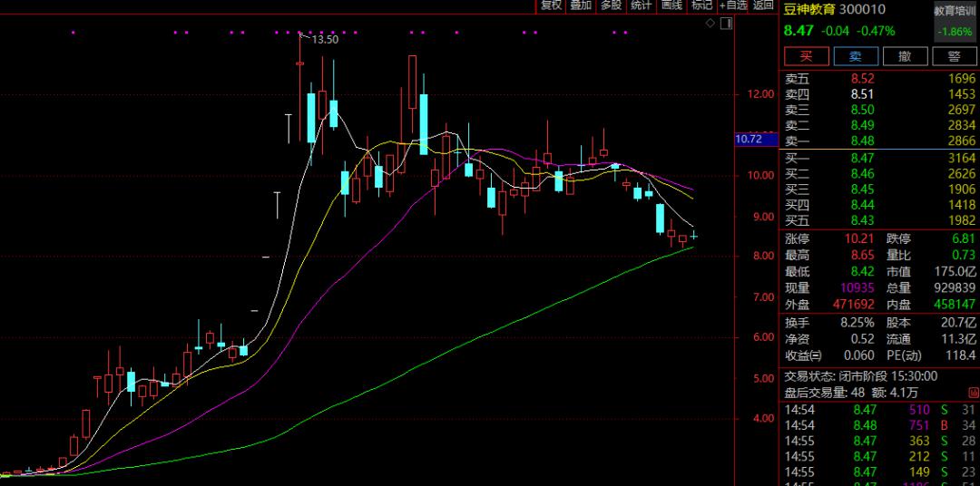The width and height of the screenshot is (980, 486).
Task: Click the diamond icon above the chart
Action: tap(710, 24)
